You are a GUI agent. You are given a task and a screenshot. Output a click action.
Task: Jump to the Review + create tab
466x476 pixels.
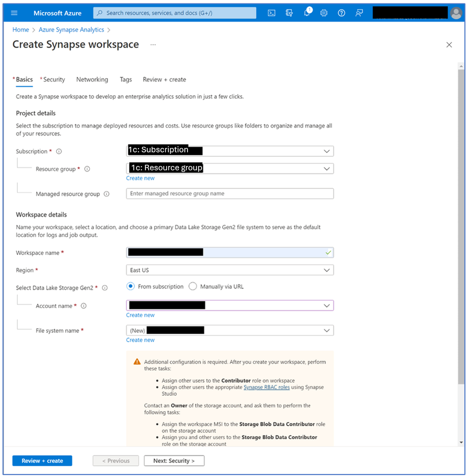coord(164,80)
